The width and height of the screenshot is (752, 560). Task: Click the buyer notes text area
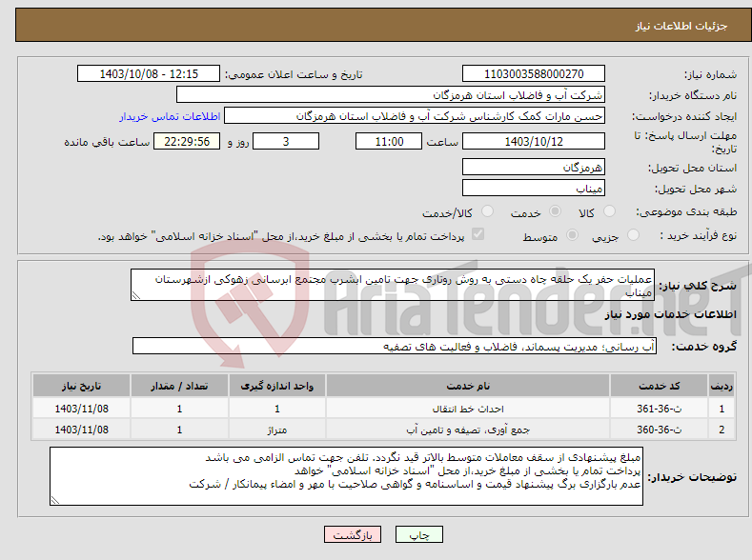346,476
